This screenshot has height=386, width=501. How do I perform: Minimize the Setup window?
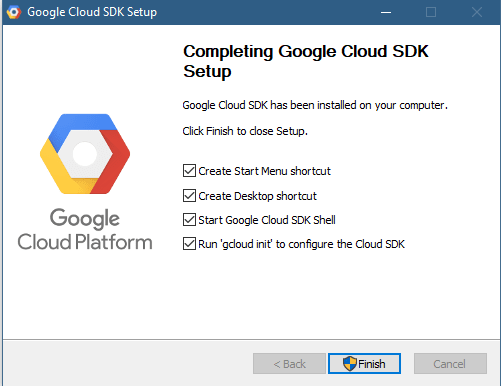coord(386,12)
